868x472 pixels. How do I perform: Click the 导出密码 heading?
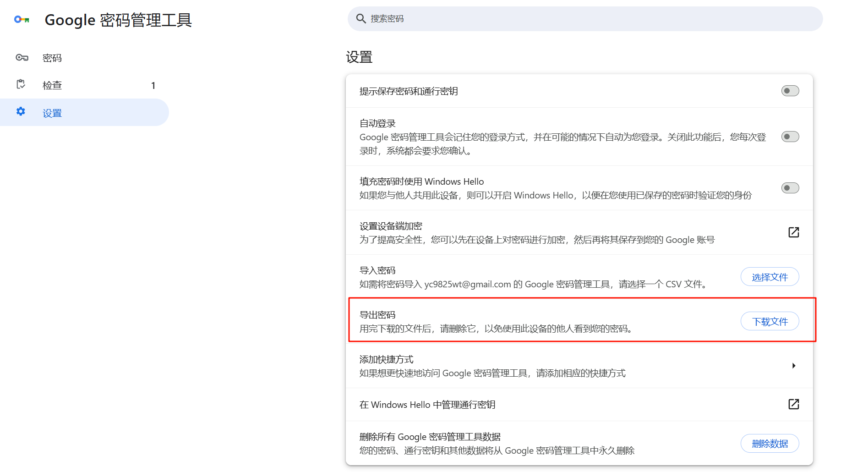tap(377, 315)
